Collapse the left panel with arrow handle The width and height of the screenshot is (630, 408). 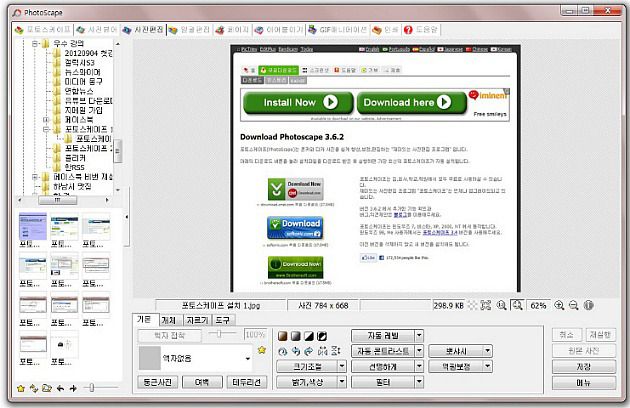pos(127,217)
